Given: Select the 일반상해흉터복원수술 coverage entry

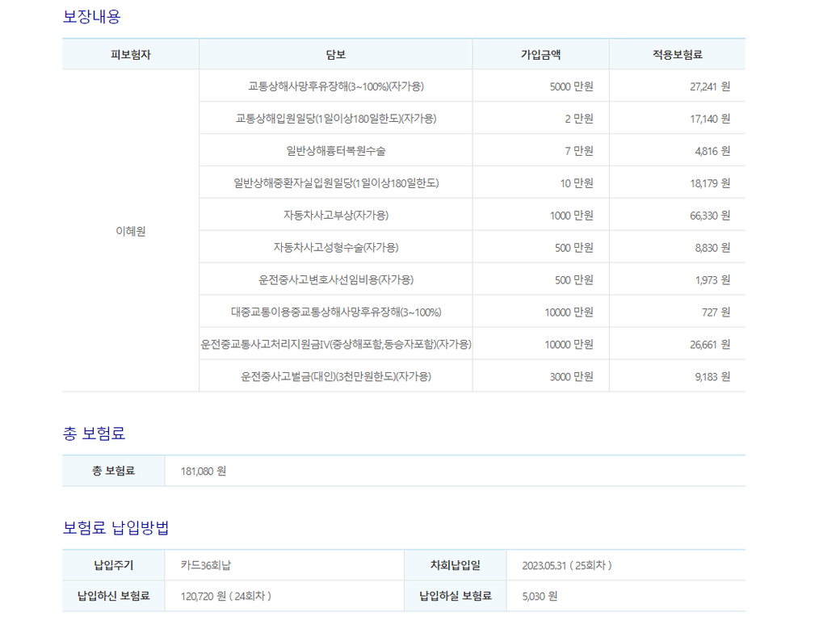Looking at the screenshot, I should pyautogui.click(x=335, y=151).
